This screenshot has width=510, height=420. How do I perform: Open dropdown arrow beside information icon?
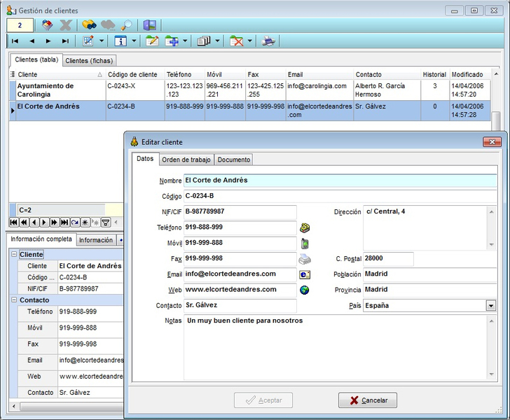[134, 41]
